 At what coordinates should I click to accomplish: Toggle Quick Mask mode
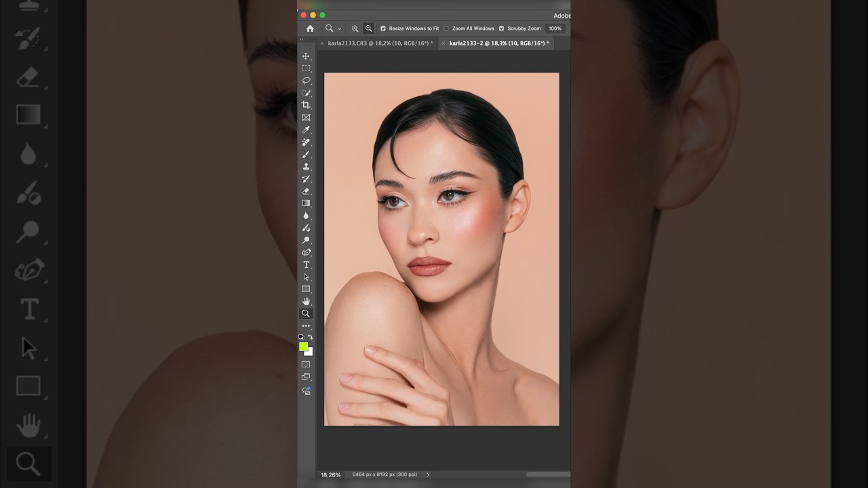[306, 365]
